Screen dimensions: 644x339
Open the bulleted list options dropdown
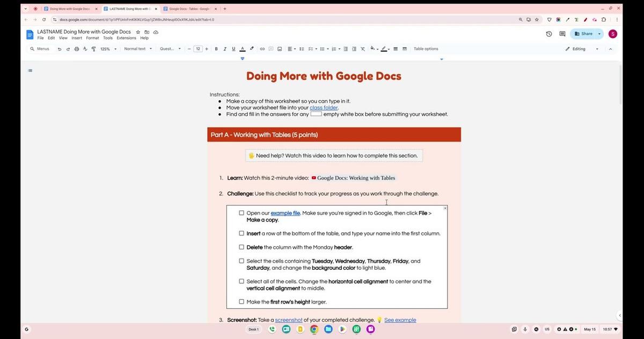coord(327,49)
